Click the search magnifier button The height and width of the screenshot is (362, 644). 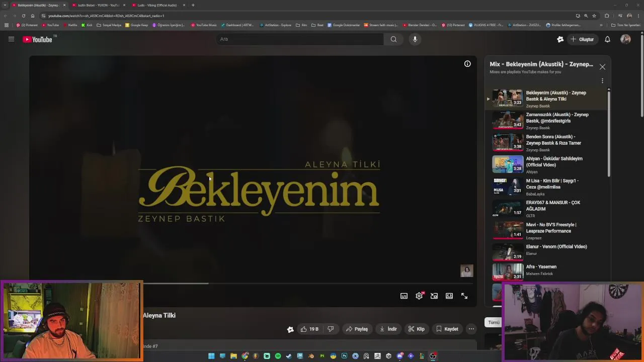point(393,39)
